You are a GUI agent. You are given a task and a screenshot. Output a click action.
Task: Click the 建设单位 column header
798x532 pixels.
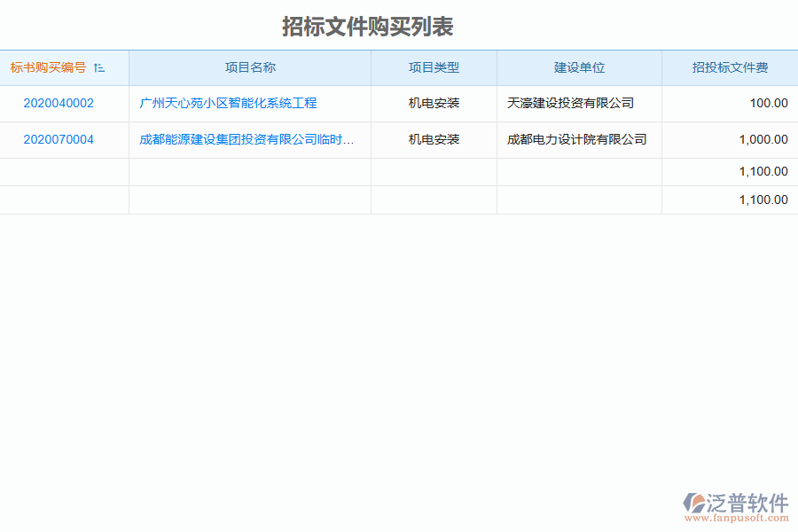pyautogui.click(x=579, y=66)
